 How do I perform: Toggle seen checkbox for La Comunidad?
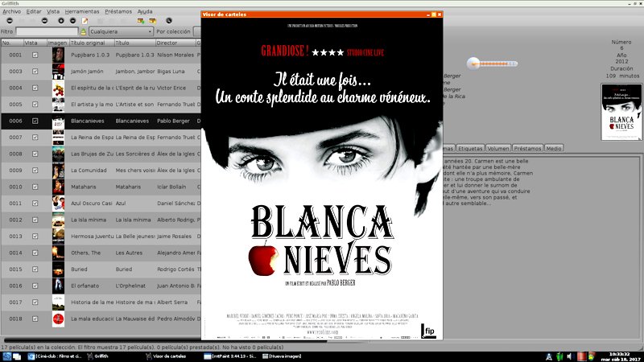(35, 171)
